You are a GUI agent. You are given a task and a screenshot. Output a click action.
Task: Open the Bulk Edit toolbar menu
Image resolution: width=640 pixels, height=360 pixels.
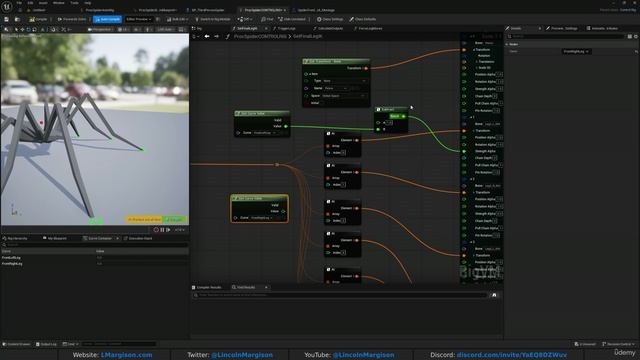[177, 19]
